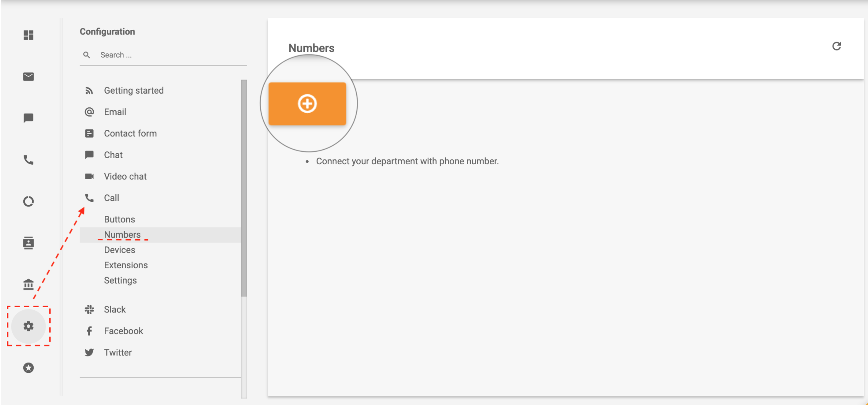Click the Facebook icon beside its label
Screen dimensions: 868x405
[89, 331]
